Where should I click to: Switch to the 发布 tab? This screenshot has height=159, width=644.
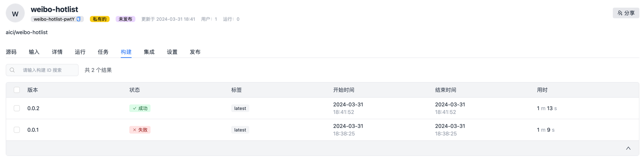195,52
